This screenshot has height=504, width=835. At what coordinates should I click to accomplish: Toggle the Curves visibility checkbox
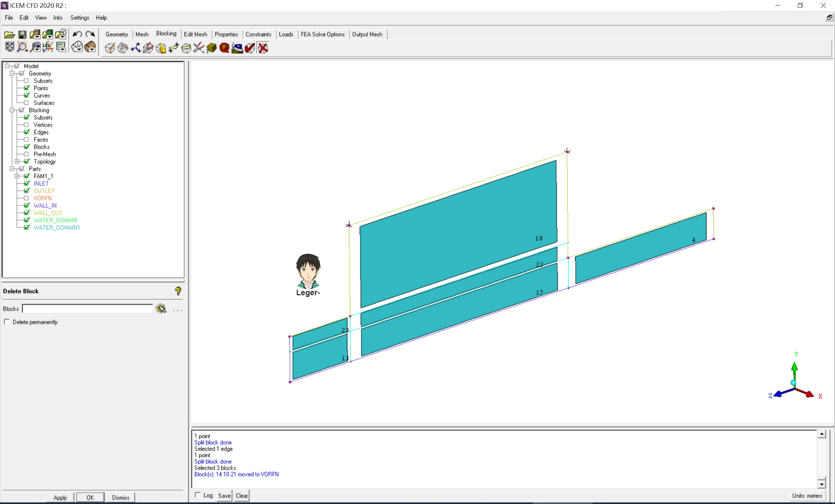tap(26, 95)
